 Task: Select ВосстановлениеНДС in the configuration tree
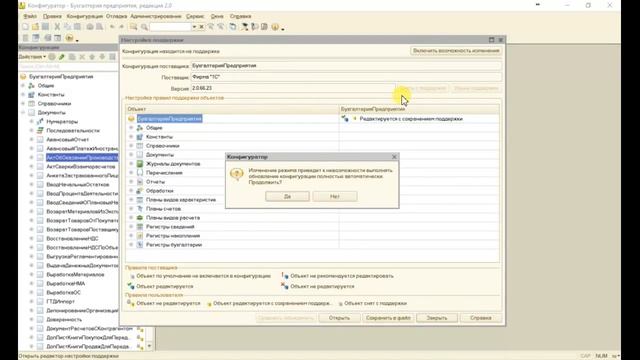(x=72, y=238)
